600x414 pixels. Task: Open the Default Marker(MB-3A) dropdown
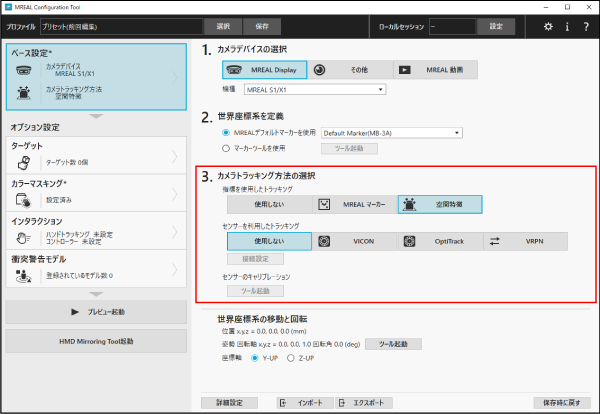coord(392,133)
